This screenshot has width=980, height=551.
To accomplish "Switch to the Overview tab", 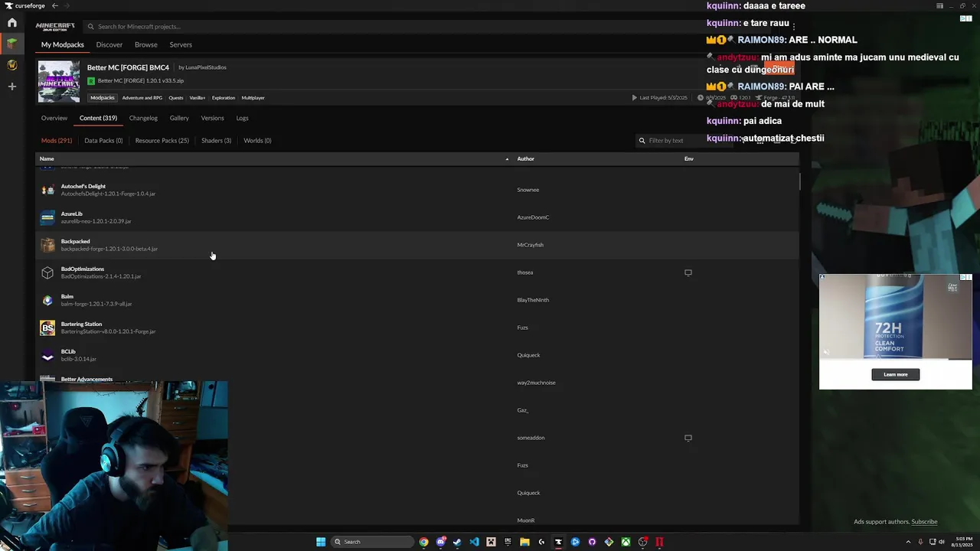I will [54, 118].
